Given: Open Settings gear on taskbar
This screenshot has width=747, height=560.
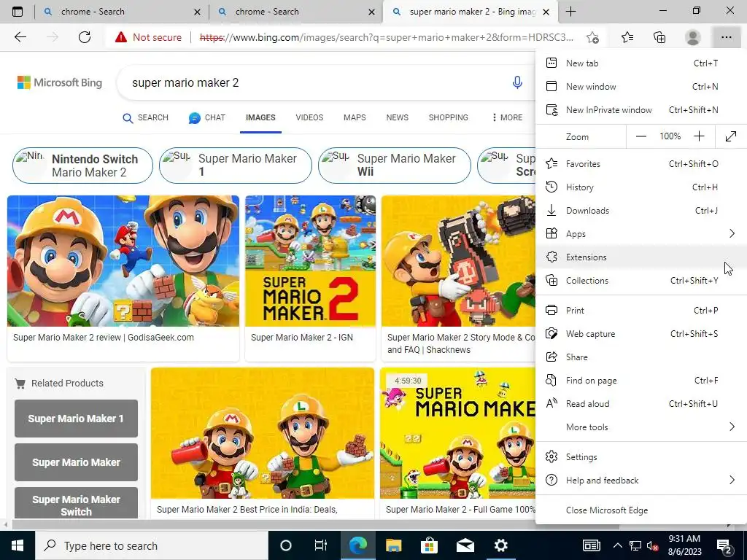Looking at the screenshot, I should 500,545.
